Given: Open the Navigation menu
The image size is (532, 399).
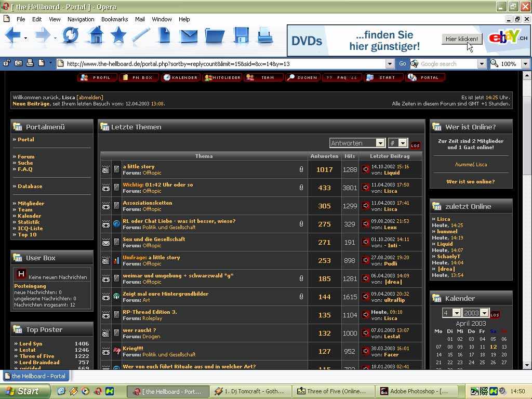Looking at the screenshot, I should point(81,19).
